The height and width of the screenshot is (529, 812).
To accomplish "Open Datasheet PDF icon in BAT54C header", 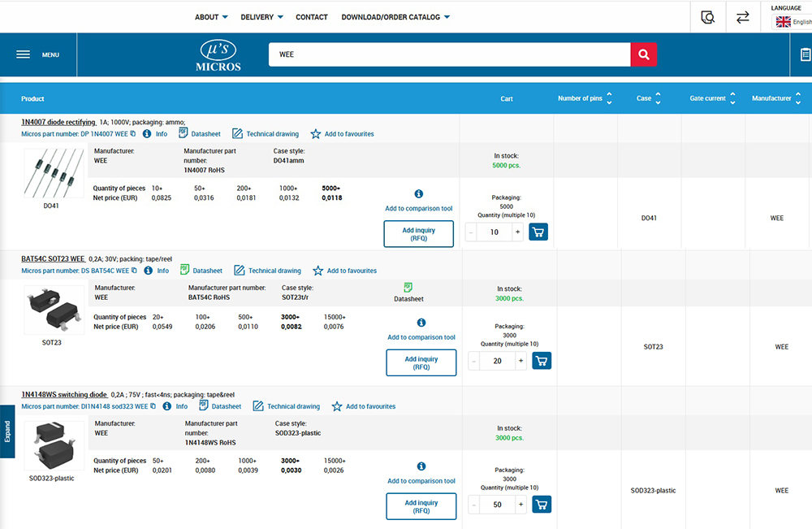I will [x=184, y=270].
